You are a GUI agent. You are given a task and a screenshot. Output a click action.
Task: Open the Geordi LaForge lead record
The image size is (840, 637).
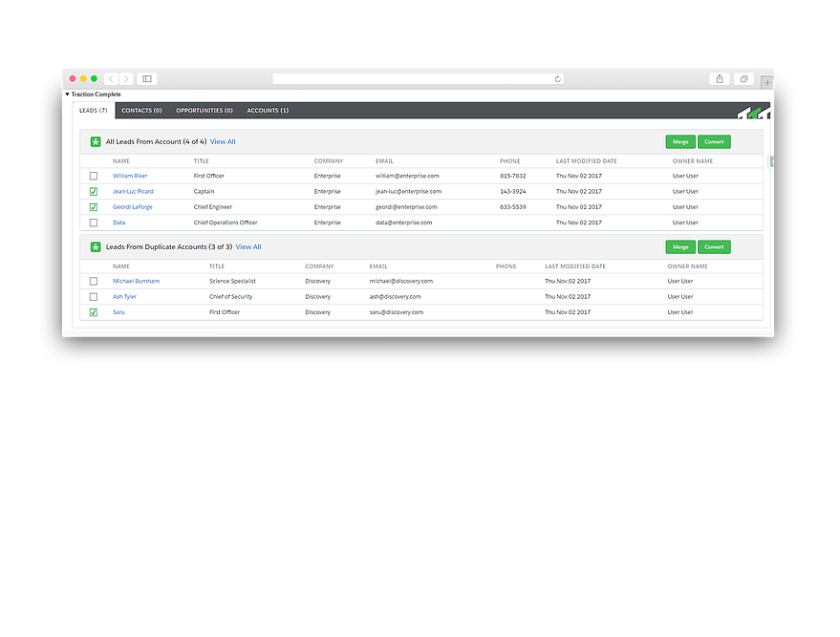coord(132,206)
